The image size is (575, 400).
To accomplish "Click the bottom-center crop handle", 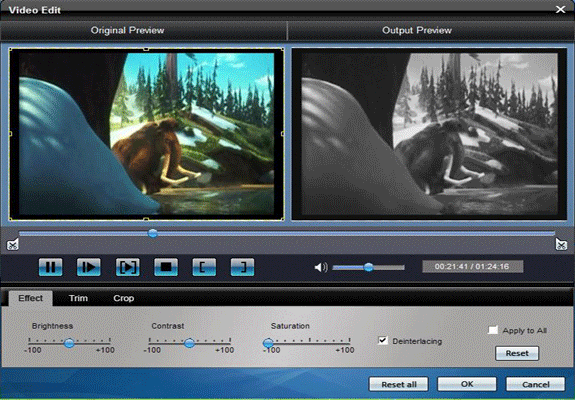I will point(146,219).
